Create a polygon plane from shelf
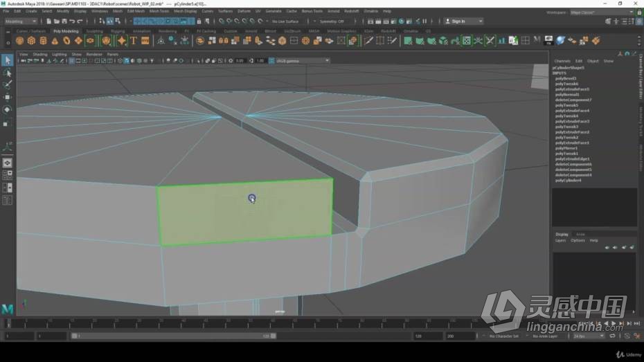 [78, 41]
